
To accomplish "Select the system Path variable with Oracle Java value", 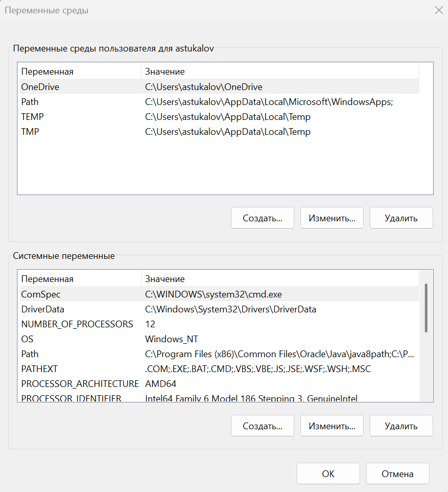I will [x=30, y=354].
